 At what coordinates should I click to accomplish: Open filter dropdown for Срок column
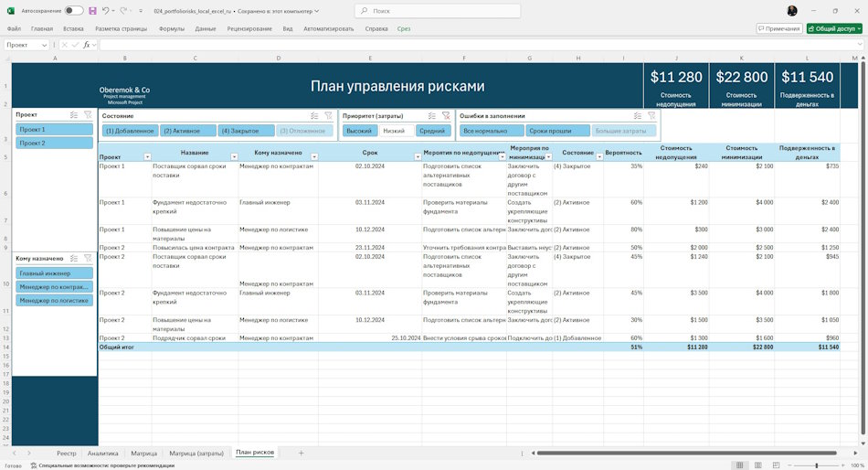click(x=418, y=157)
